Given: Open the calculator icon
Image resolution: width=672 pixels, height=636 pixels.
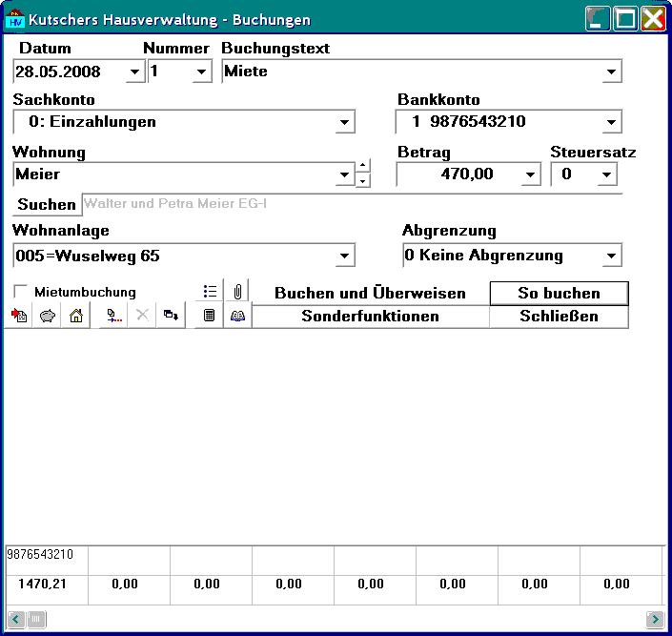Looking at the screenshot, I should (x=209, y=316).
